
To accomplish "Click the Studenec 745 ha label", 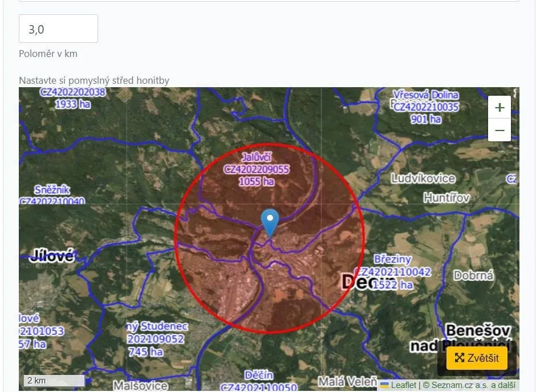I will tap(157, 339).
